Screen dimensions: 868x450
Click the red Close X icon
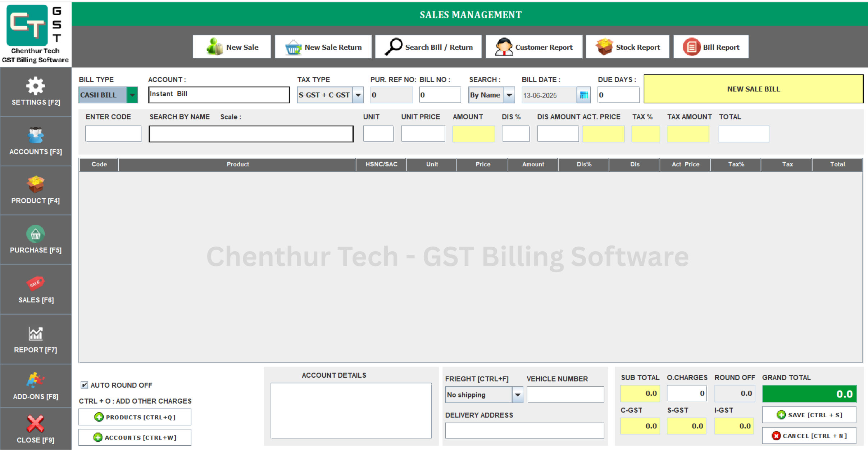(35, 424)
